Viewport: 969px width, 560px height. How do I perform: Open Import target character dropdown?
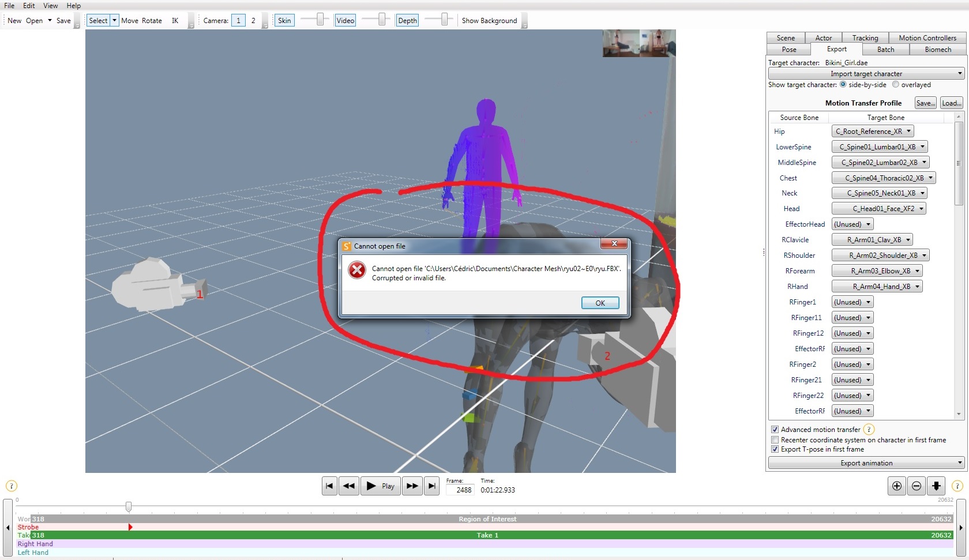point(866,74)
